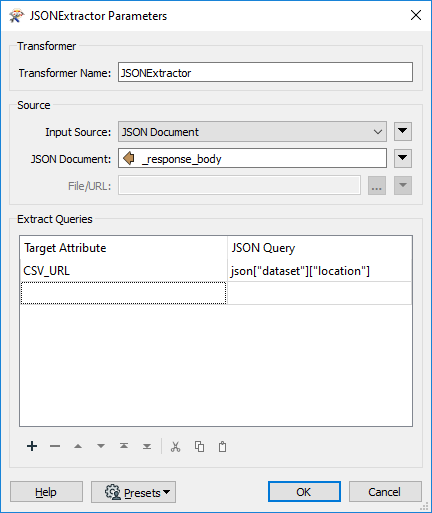This screenshot has width=432, height=513.
Task: Add a new extract query row
Action: tap(32, 446)
